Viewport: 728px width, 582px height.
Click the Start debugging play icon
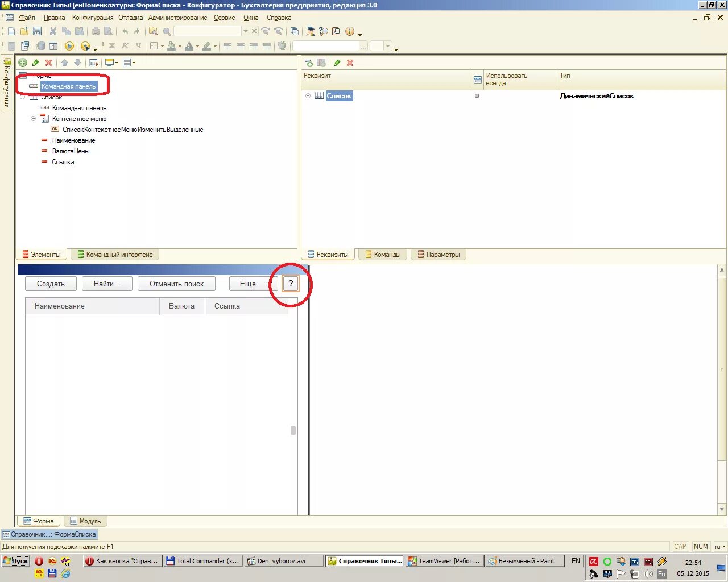pos(69,46)
